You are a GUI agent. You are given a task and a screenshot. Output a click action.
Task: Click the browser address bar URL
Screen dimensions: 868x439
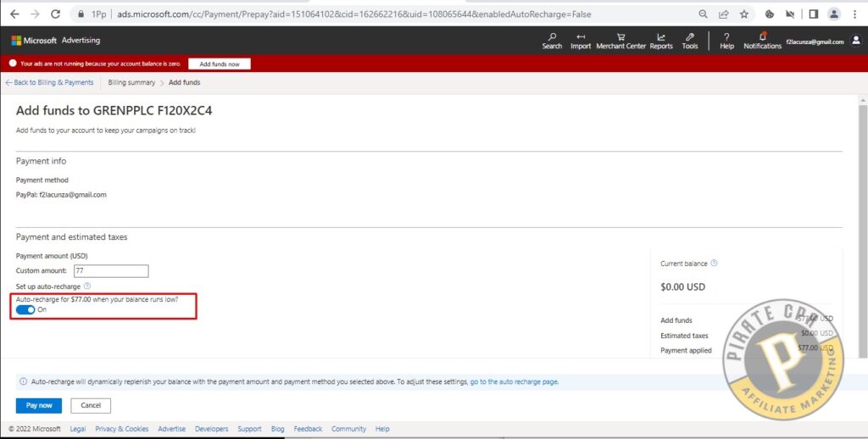pyautogui.click(x=354, y=14)
